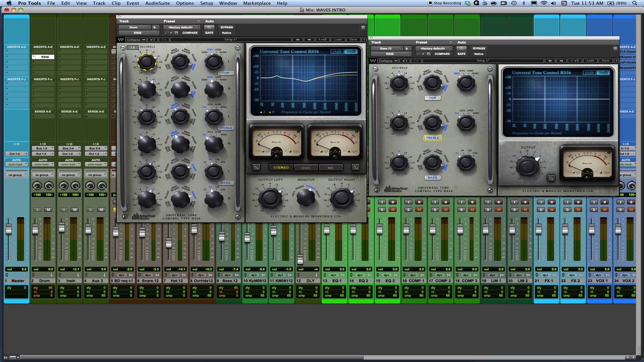Click the OUTPUT knob in Bass.12 RS56
The image size is (644, 362).
point(527,166)
